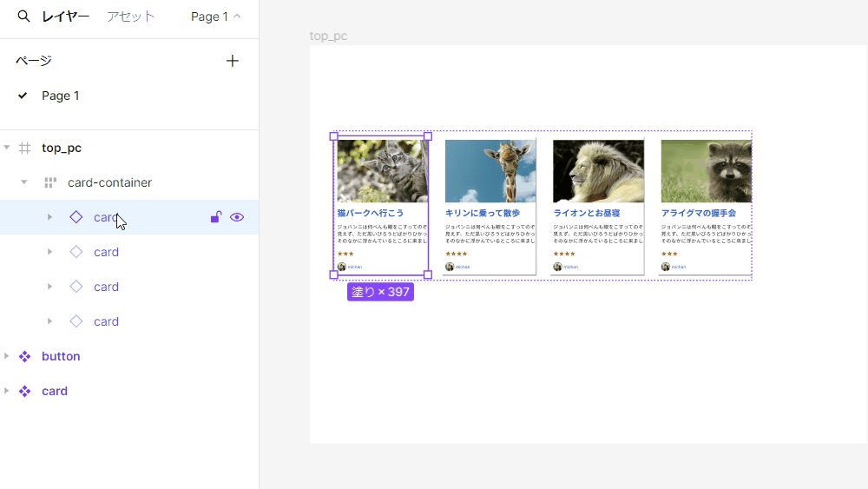This screenshot has height=489, width=868.
Task: Click the giraffe photo thumbnail
Action: tap(490, 170)
